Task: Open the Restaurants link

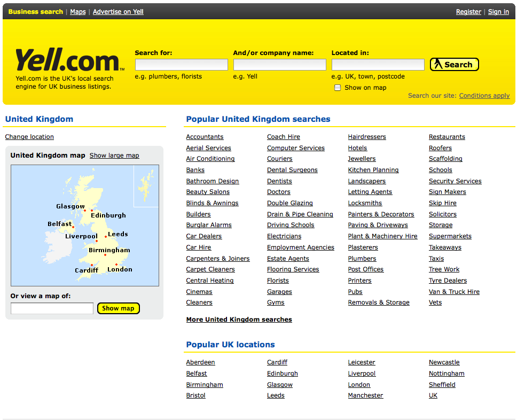Action: click(x=447, y=137)
